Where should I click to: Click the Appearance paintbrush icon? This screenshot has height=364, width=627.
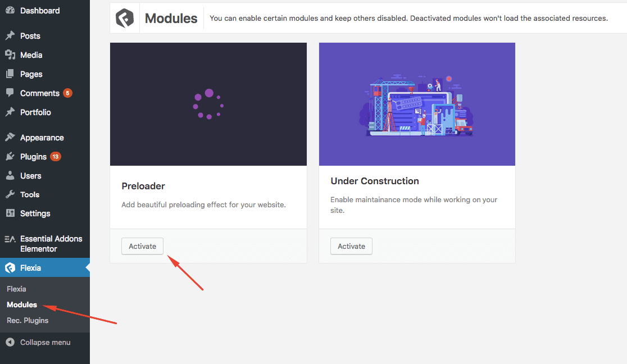(10, 137)
